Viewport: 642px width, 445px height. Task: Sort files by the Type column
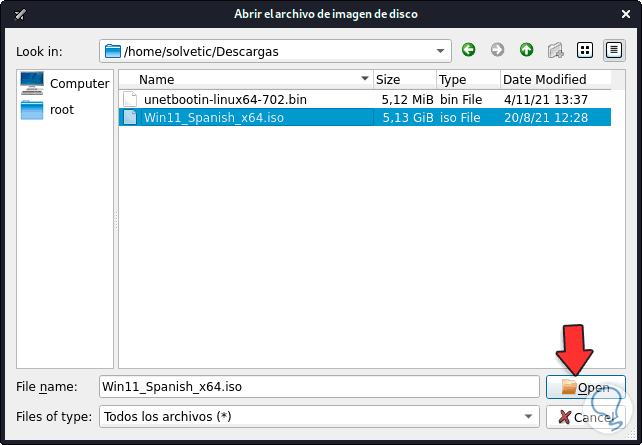[x=468, y=79]
